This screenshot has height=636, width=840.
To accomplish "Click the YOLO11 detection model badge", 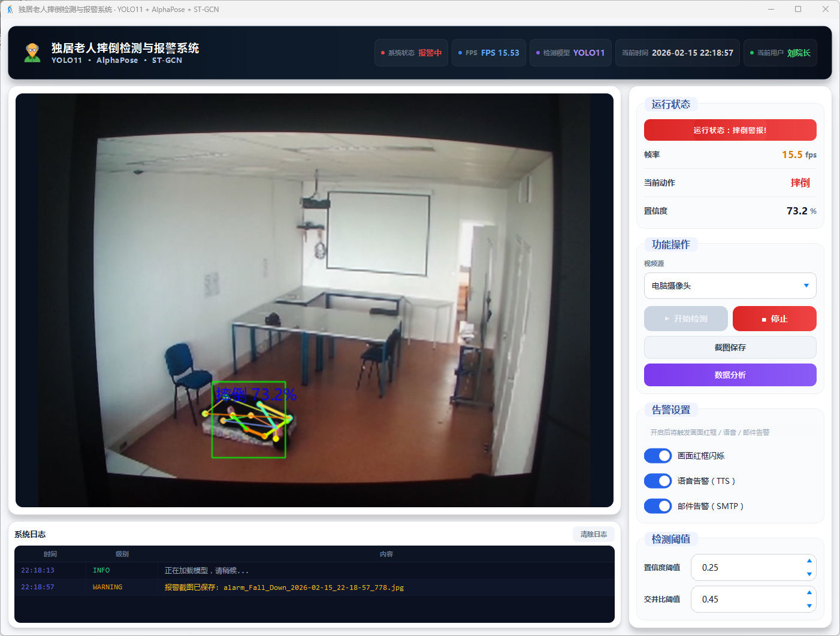I will pos(570,53).
